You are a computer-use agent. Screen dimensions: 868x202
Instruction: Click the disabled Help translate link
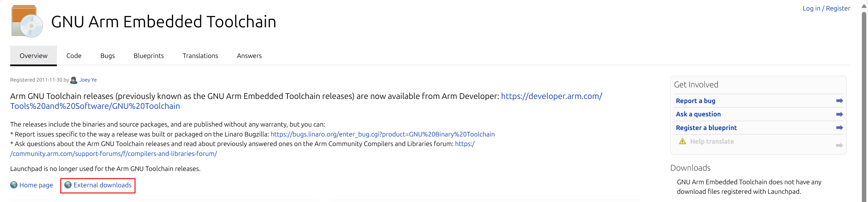pyautogui.click(x=712, y=141)
